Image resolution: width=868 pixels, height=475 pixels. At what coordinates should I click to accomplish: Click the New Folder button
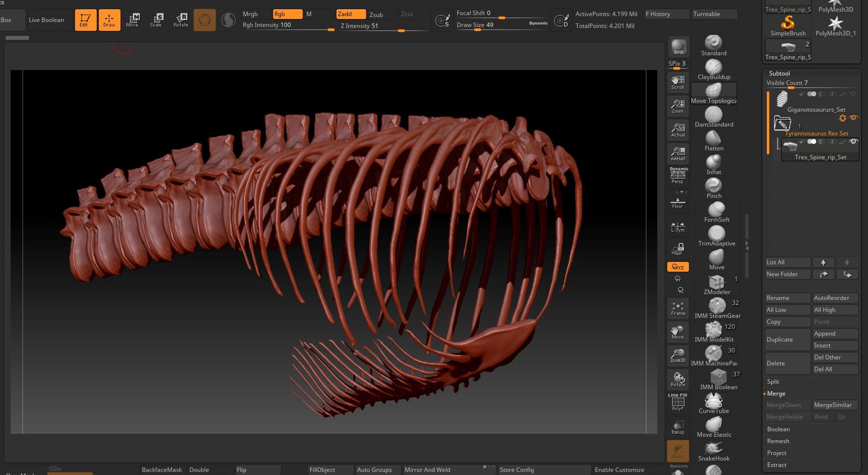[788, 274]
